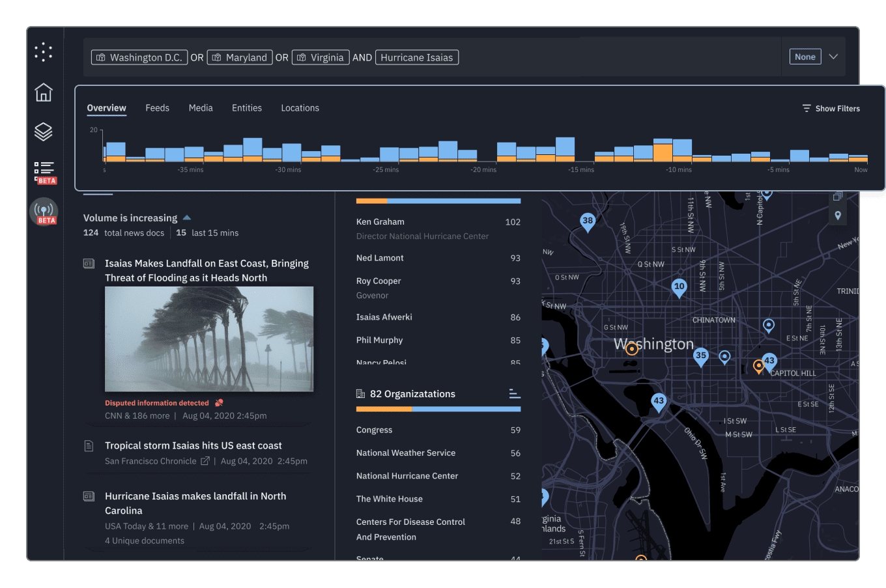Screen dimensions: 886x588
Task: Open external link icon beside San Francisco Chronicle
Action: click(205, 461)
